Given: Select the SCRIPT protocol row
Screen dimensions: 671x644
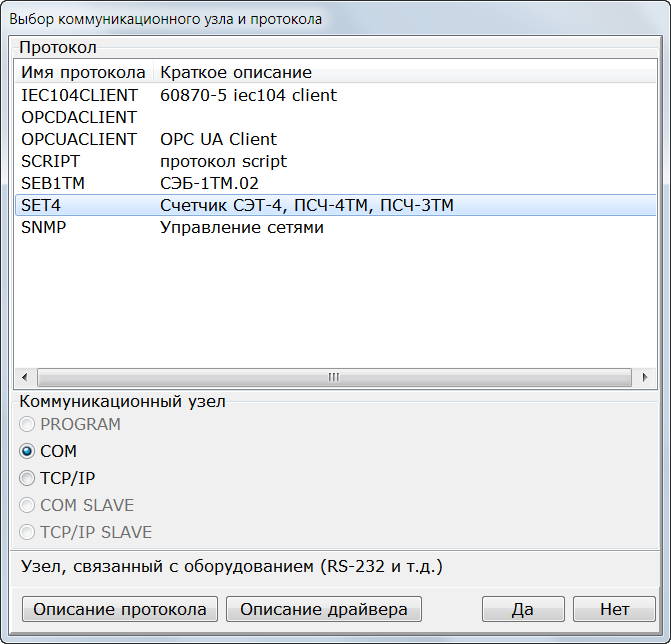Looking at the screenshot, I should 336,161.
